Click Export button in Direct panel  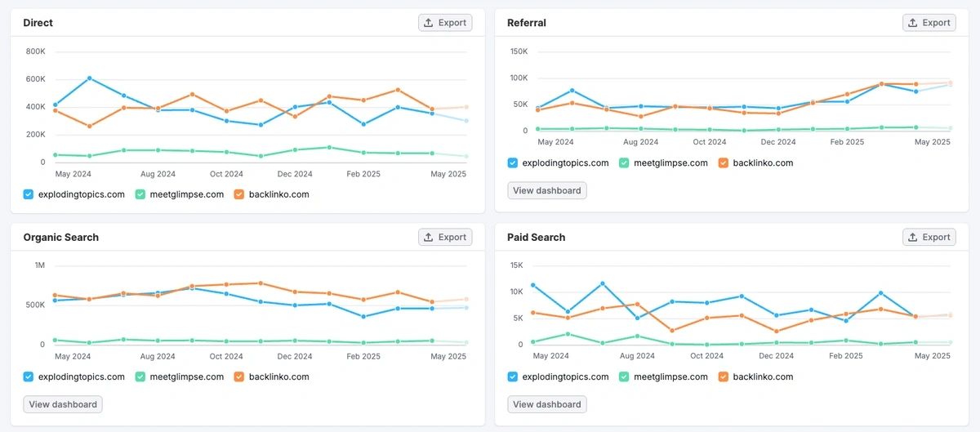[x=445, y=23]
